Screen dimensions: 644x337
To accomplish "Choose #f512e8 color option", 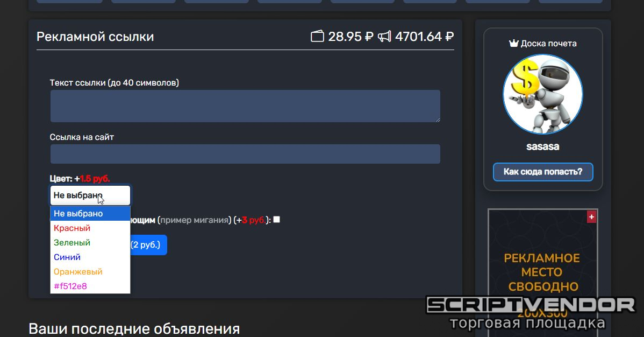I will [x=90, y=286].
